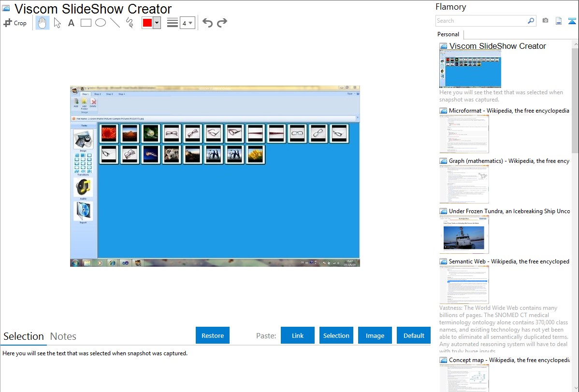
Task: Click the 'Vastness: The World Wide Web' snippet
Action: 504,329
